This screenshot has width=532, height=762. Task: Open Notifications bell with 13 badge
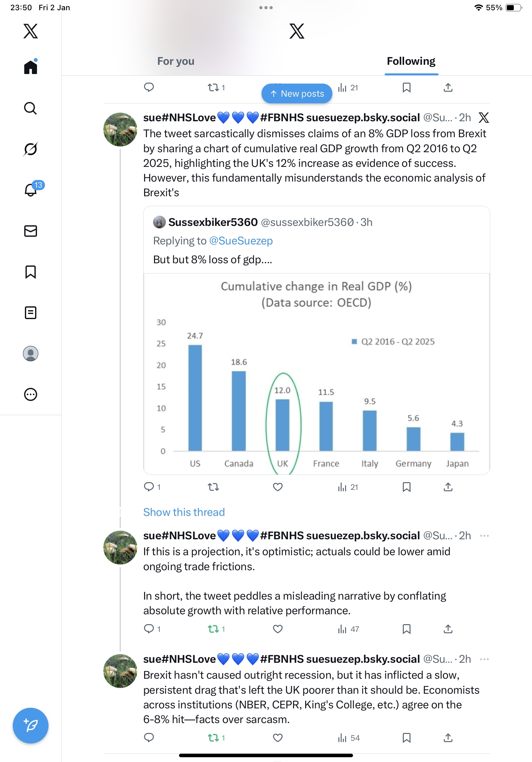(31, 190)
